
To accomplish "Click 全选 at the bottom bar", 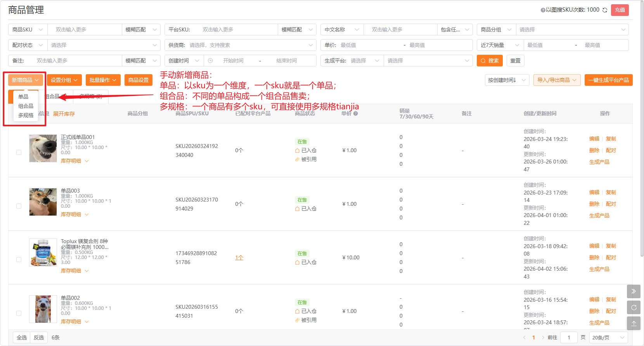I will (22, 337).
